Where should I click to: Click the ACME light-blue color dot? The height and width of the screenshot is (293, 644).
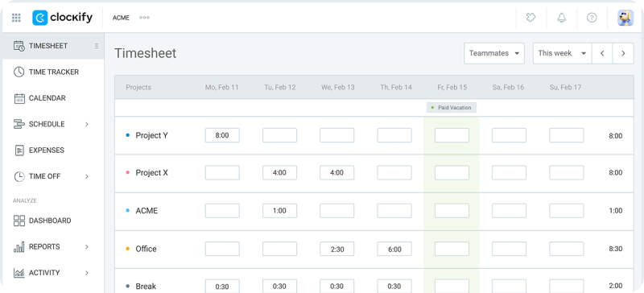point(128,211)
